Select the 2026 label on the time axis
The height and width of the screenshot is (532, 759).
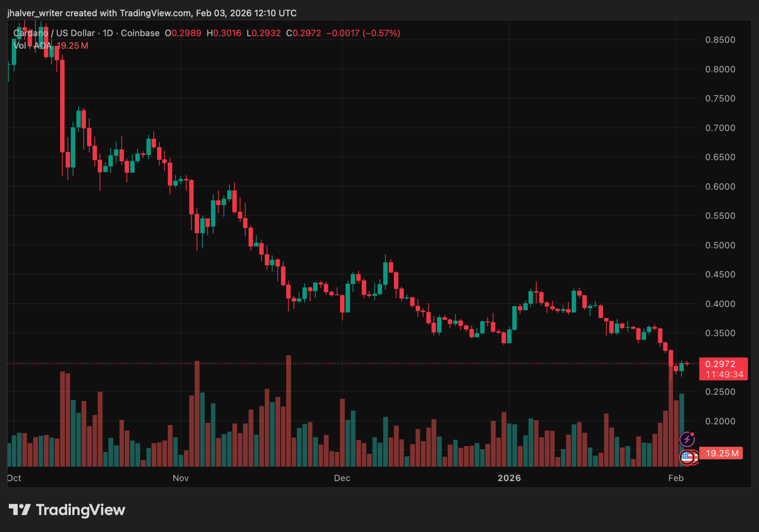coord(510,478)
